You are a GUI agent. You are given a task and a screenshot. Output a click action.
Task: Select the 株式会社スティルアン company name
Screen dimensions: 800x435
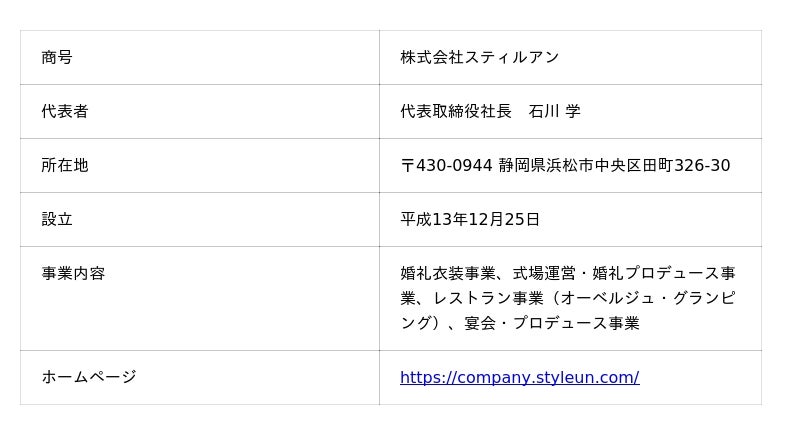point(479,57)
